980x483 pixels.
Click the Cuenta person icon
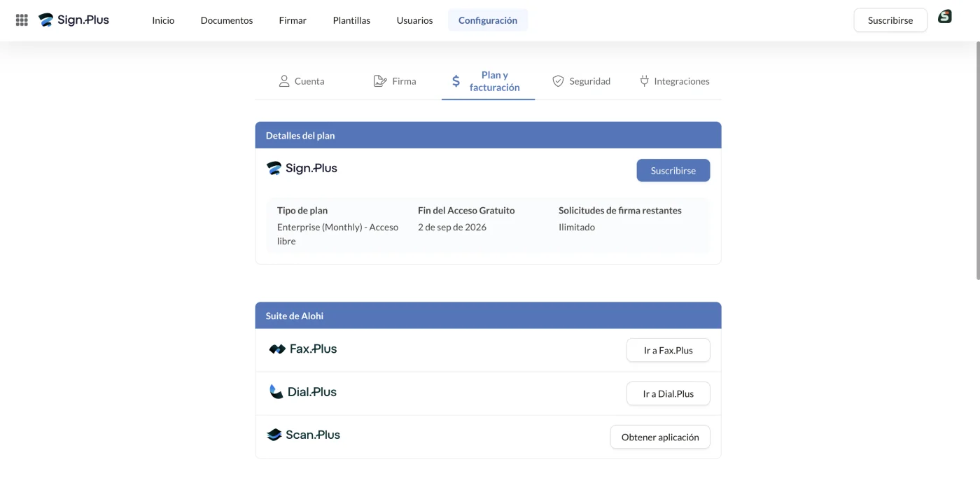[x=284, y=81]
